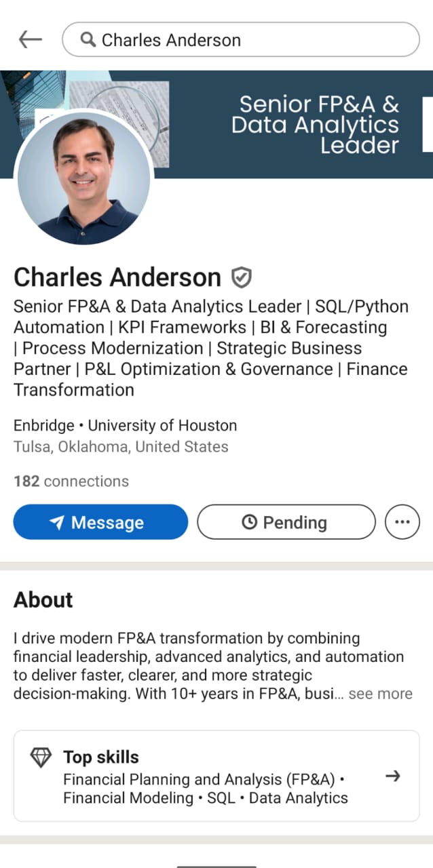Viewport: 433px width, 868px height.
Task: Click the clock icon in Pending button
Action: (x=250, y=522)
